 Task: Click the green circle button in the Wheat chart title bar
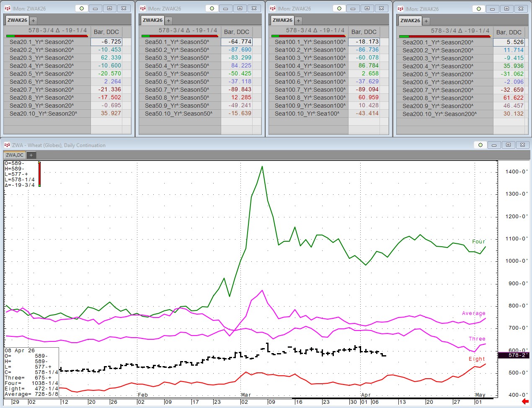(x=480, y=145)
